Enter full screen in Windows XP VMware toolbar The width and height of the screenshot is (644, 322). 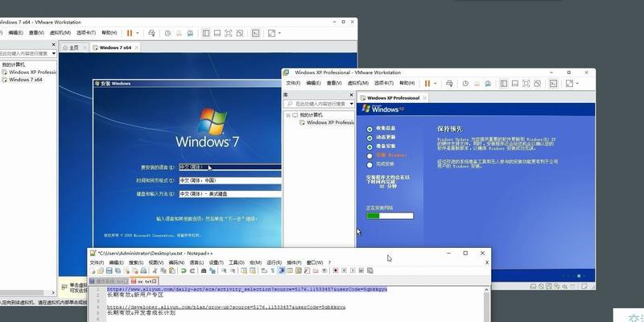[526, 84]
